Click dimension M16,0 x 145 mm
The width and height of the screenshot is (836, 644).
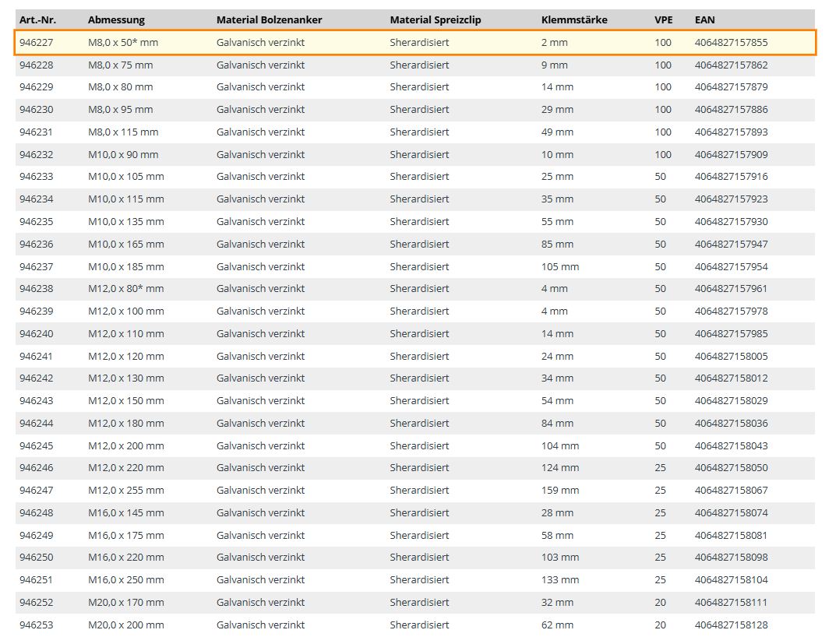coord(126,513)
